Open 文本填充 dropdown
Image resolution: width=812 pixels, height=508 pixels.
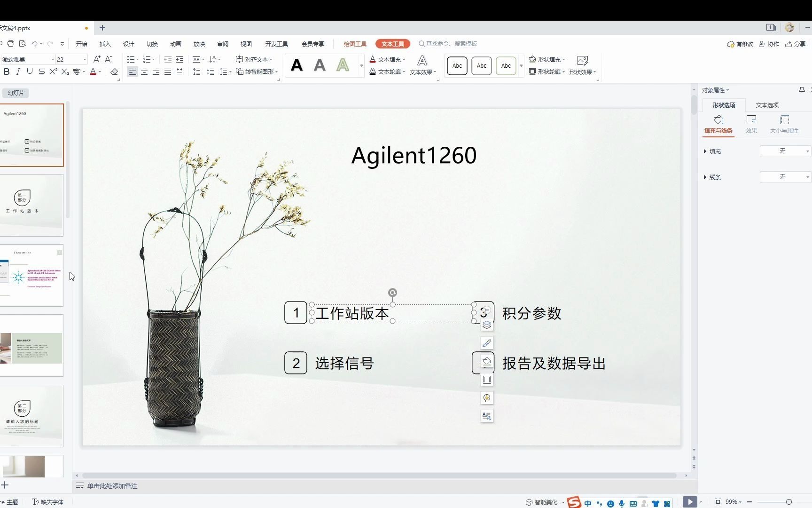tap(387, 59)
